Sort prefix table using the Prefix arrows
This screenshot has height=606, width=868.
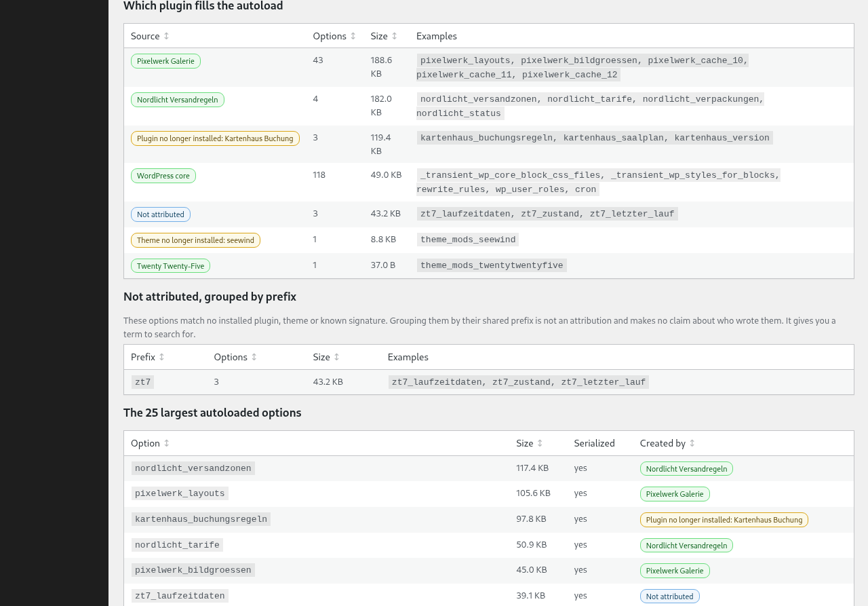[x=161, y=357]
